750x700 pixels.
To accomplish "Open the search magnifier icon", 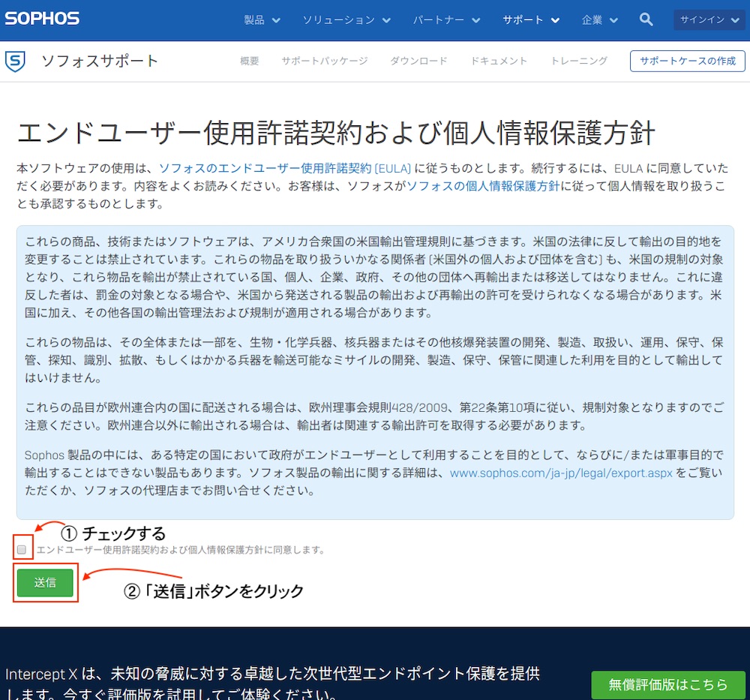I will 646,20.
